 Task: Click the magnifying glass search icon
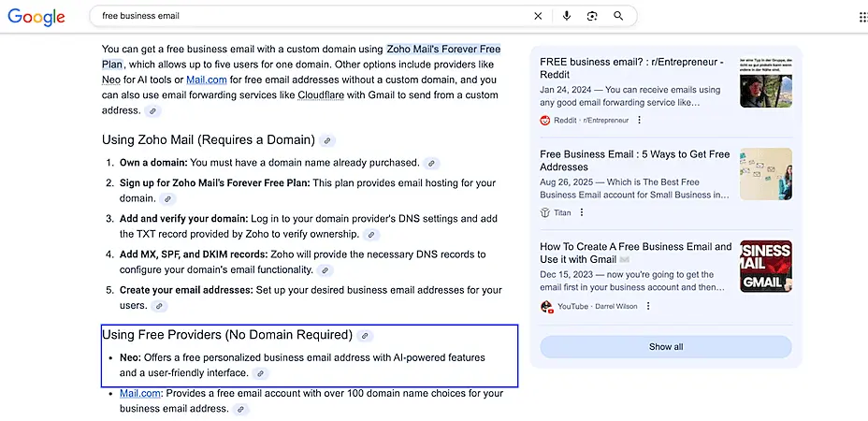tap(618, 16)
